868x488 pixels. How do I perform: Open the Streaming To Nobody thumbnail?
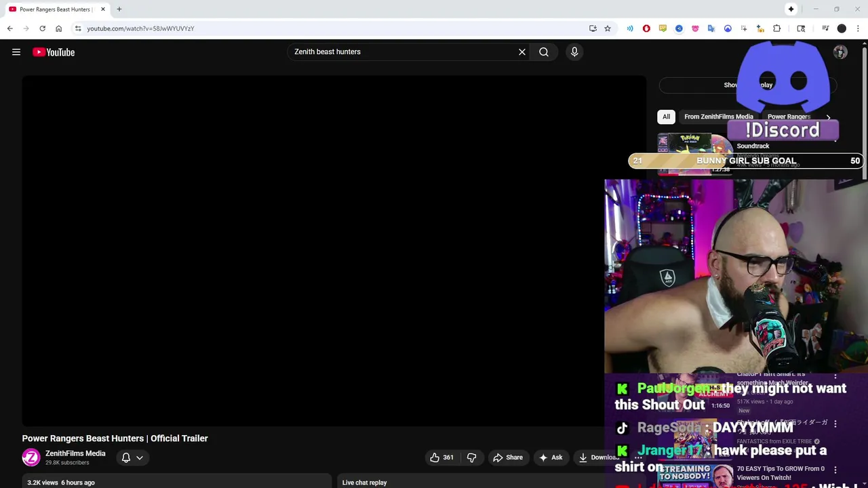[694, 474]
